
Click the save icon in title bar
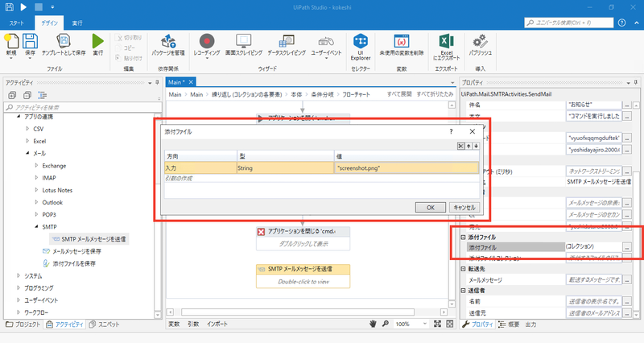(x=9, y=7)
